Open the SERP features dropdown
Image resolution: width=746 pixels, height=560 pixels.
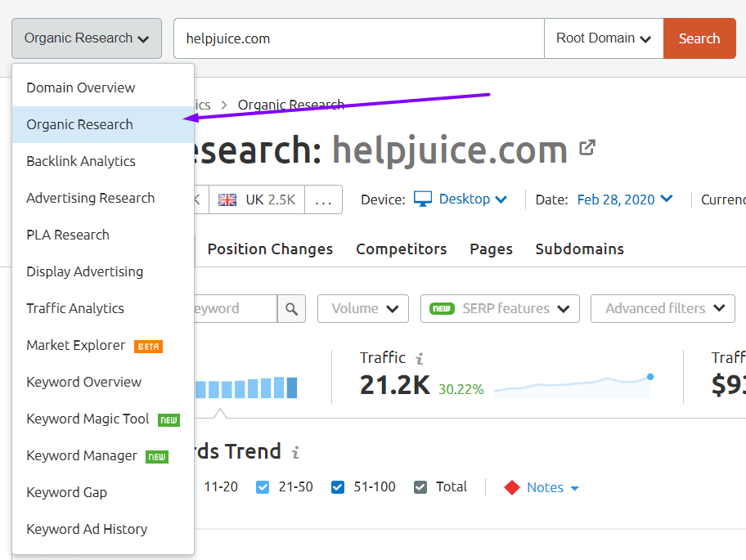pyautogui.click(x=500, y=308)
